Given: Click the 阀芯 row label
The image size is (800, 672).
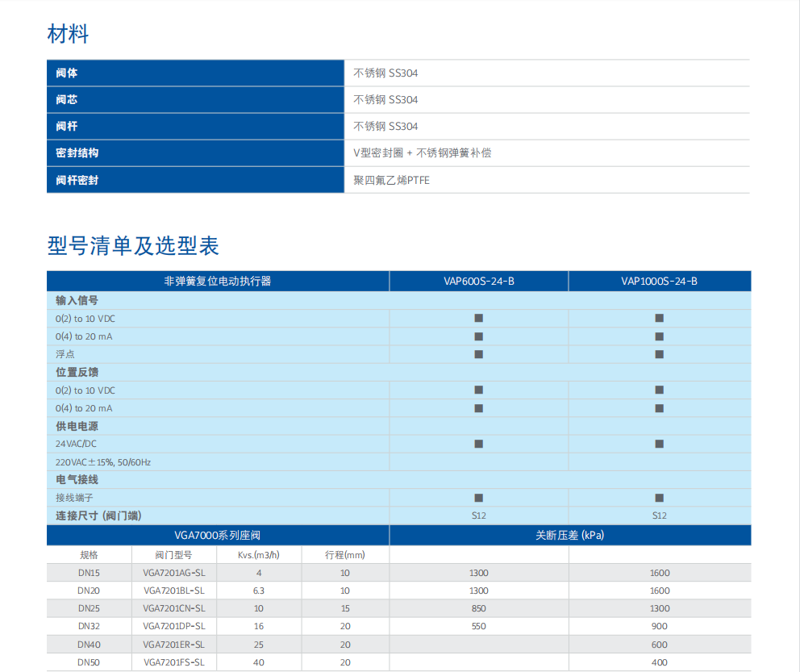Looking at the screenshot, I should [x=67, y=99].
